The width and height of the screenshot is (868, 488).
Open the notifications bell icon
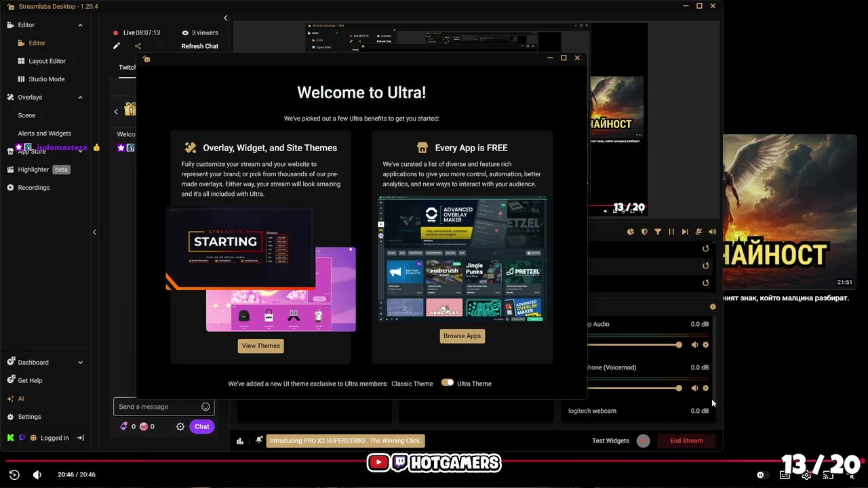click(259, 441)
